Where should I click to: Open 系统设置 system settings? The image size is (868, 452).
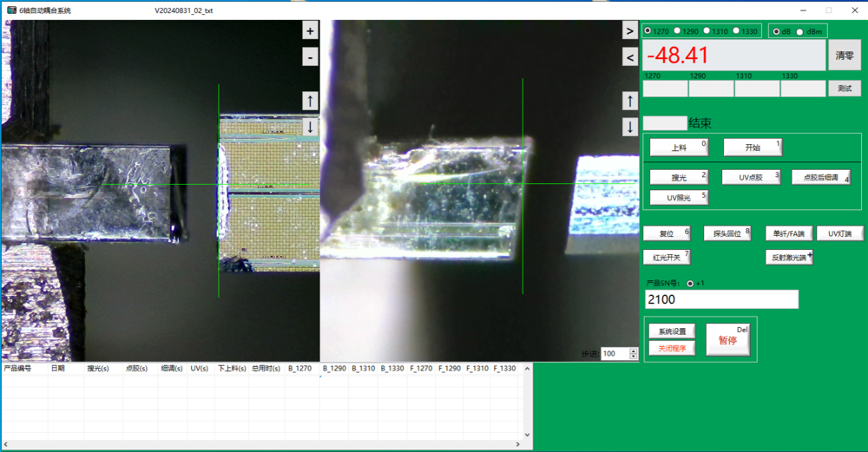tap(672, 331)
